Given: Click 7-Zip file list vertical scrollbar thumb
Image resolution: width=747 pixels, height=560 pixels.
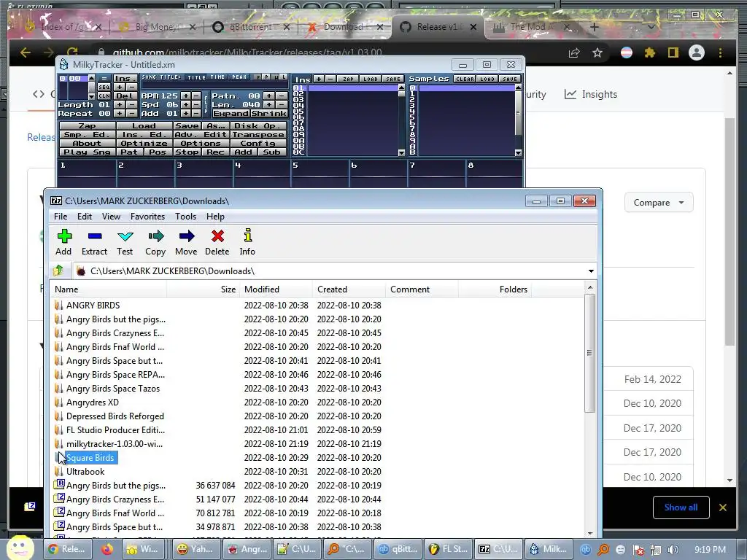Looking at the screenshot, I should [x=589, y=353].
